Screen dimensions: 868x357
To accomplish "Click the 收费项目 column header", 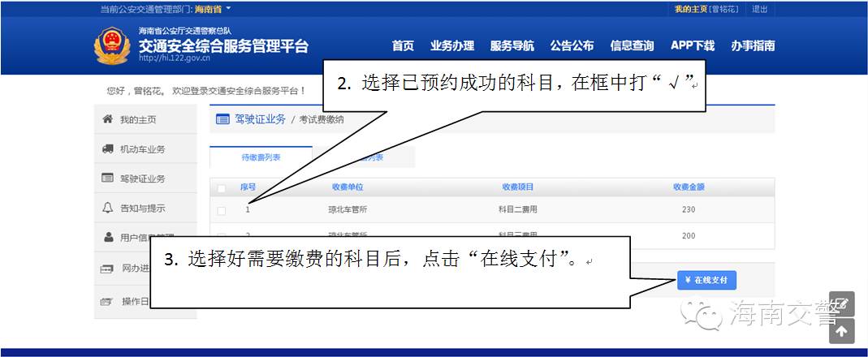I will coord(517,187).
